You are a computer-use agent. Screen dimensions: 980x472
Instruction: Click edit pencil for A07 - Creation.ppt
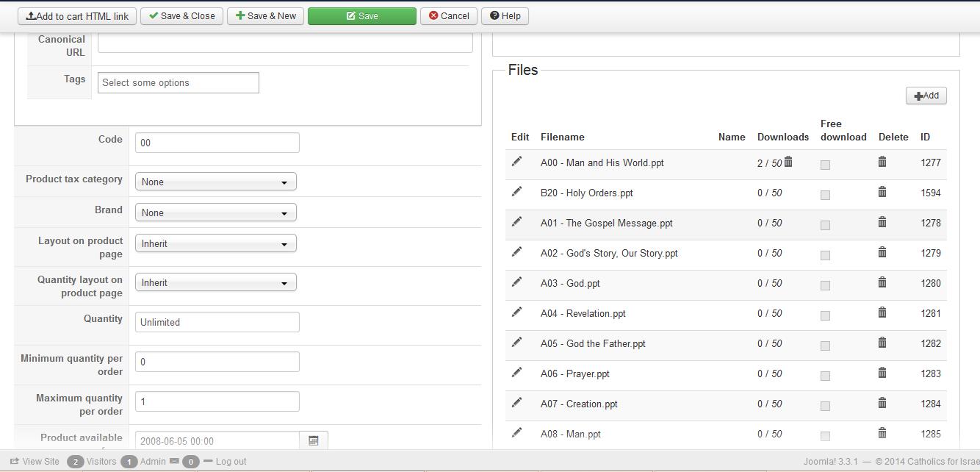[517, 403]
